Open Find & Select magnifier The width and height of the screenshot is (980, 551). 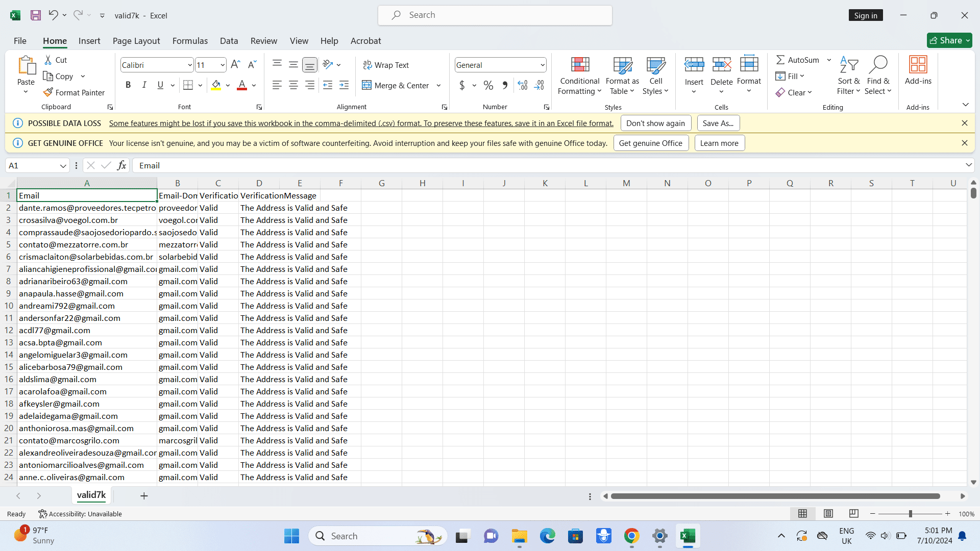[x=878, y=76]
